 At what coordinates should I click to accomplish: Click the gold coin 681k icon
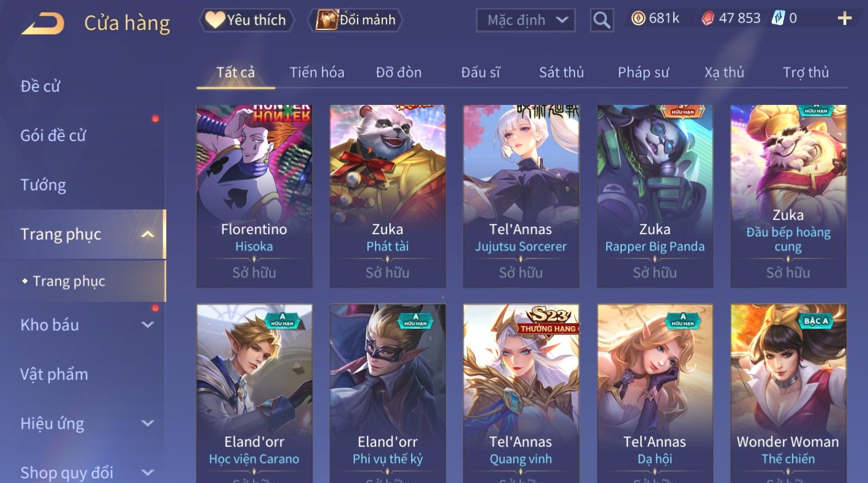click(638, 19)
